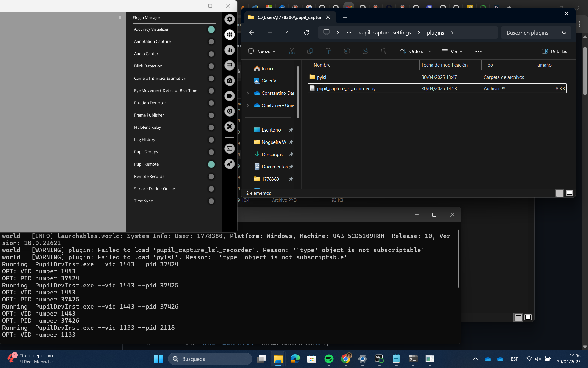Open the camera snapshot icon in Pupil sidebar
The image size is (588, 368).
[229, 81]
